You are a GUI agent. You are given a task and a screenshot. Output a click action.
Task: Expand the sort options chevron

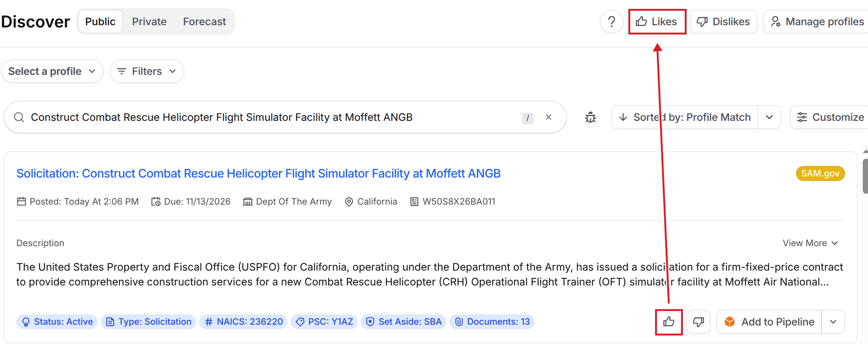(769, 118)
